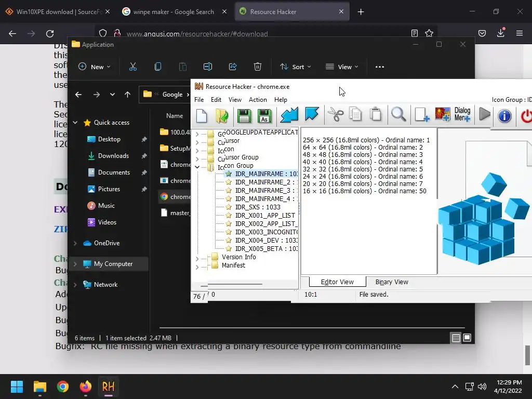Open the New dropdown in Explorer
The image size is (532, 399).
(95, 67)
